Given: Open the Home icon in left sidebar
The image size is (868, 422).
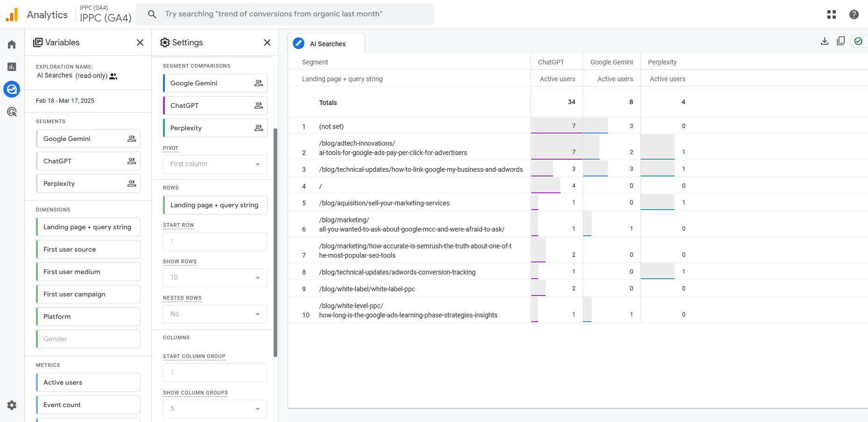Looking at the screenshot, I should [12, 44].
